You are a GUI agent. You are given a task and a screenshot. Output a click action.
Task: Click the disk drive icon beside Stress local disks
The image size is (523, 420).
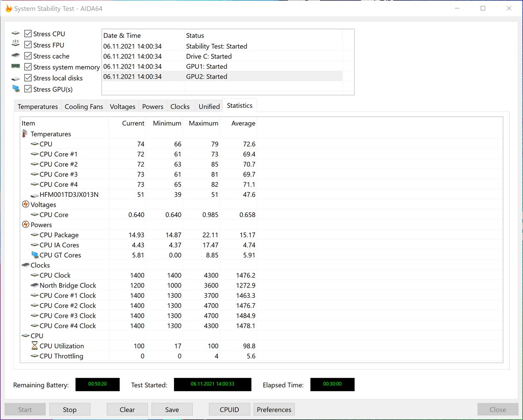16,79
